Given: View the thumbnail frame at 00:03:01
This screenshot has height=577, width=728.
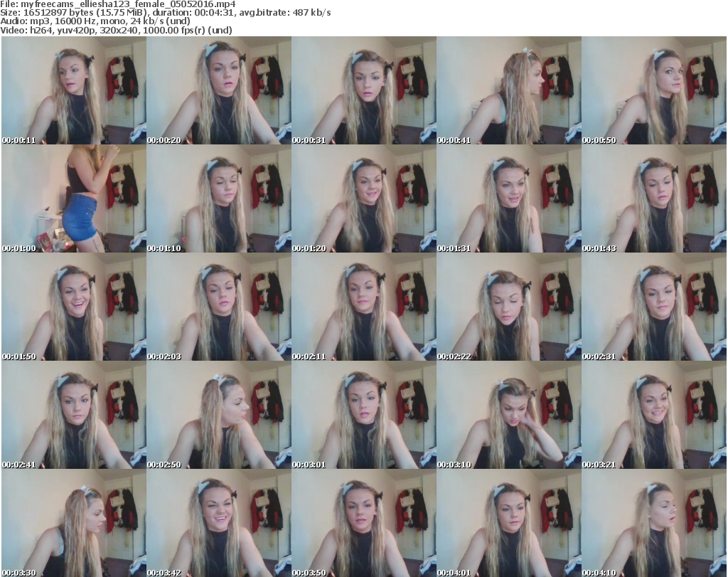Looking at the screenshot, I should point(364,415).
